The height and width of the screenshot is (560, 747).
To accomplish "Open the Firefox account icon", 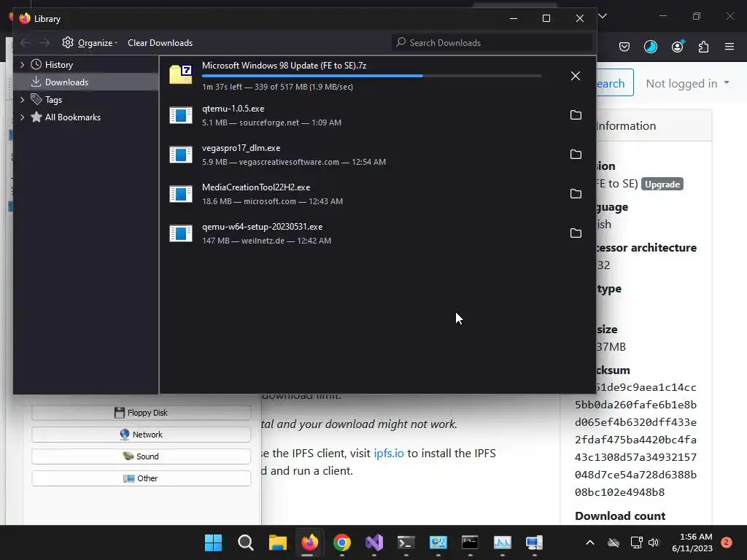I will (677, 47).
